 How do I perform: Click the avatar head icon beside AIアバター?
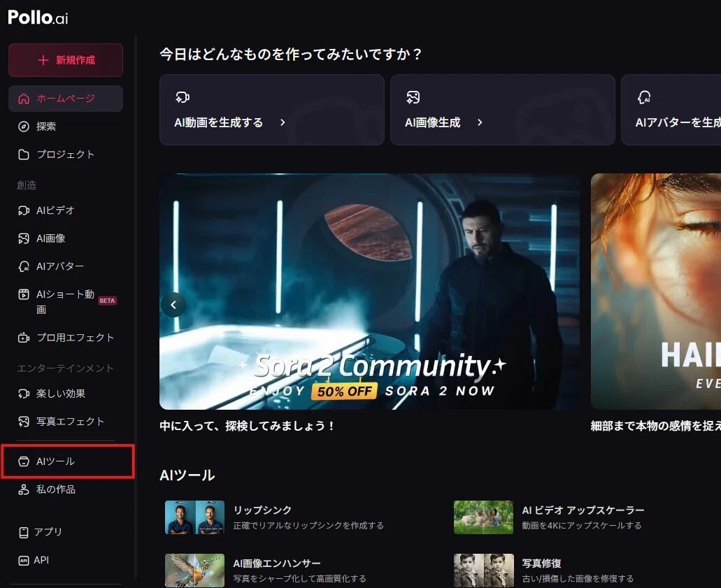click(24, 266)
